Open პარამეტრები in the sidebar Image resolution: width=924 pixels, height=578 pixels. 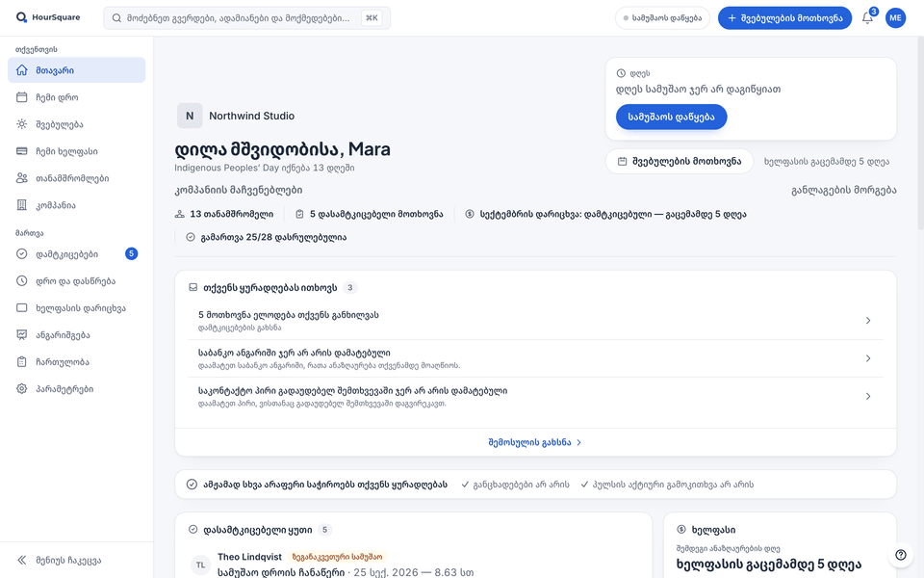pyautogui.click(x=77, y=388)
